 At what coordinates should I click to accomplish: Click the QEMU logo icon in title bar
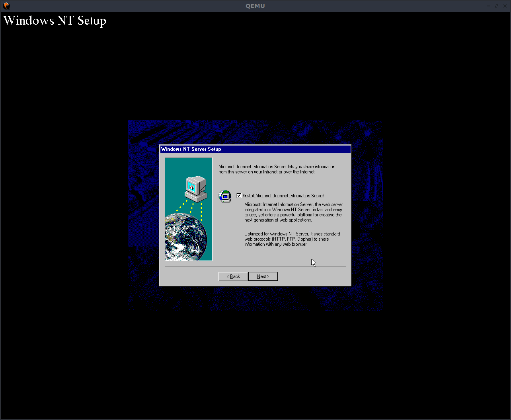click(6, 6)
